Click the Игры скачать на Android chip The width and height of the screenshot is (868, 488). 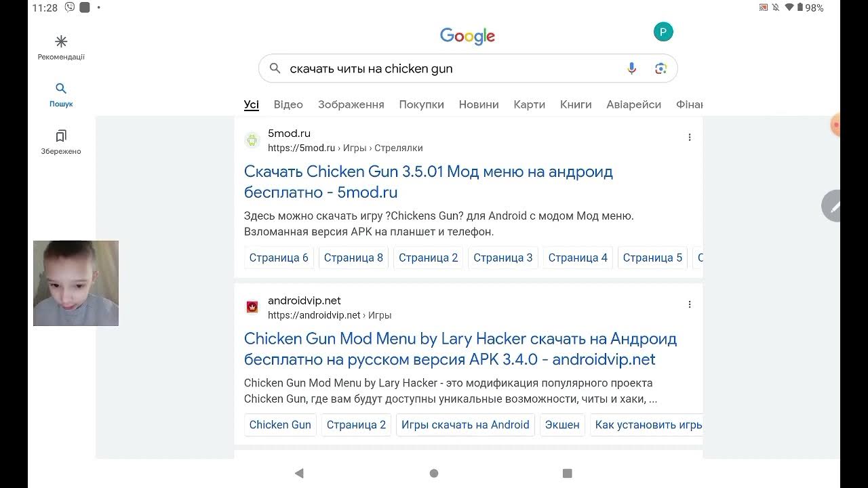pos(465,425)
